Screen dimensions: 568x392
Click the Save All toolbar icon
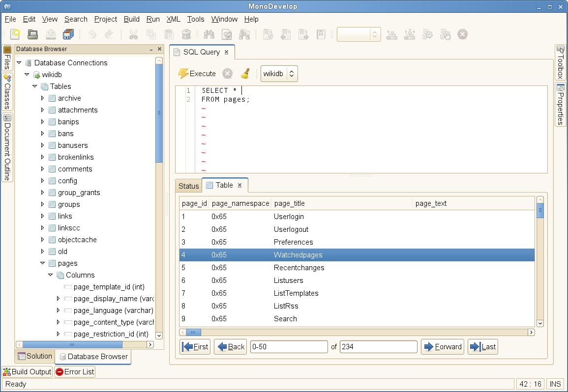pyautogui.click(x=68, y=34)
